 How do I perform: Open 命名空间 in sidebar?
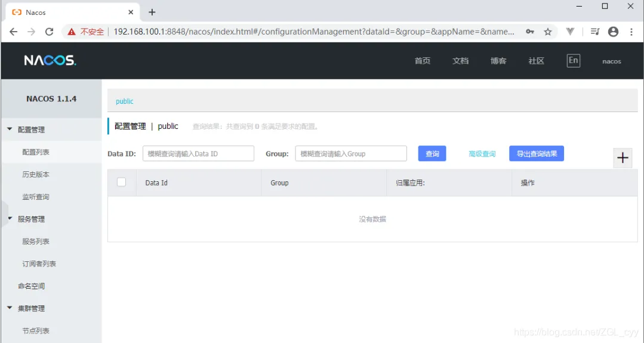(x=31, y=286)
